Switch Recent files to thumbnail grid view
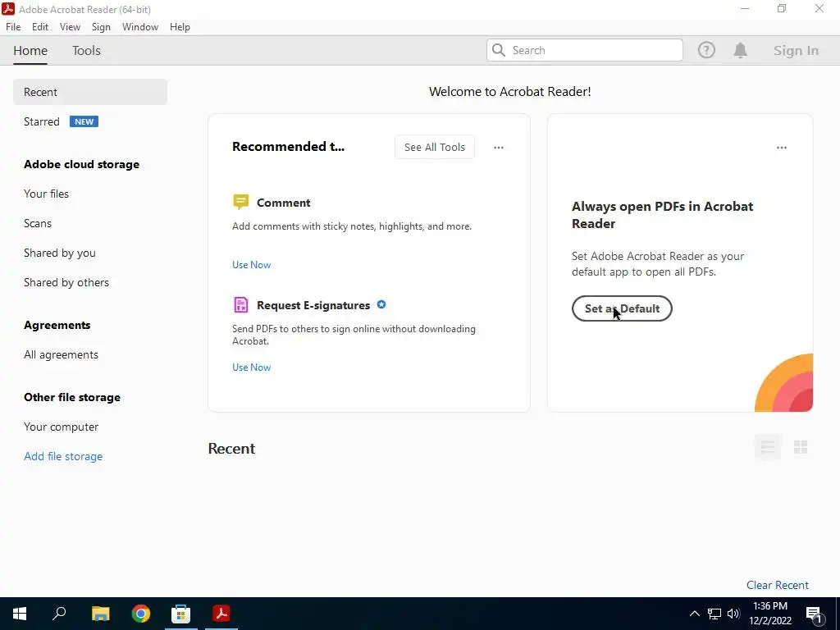 801,447
